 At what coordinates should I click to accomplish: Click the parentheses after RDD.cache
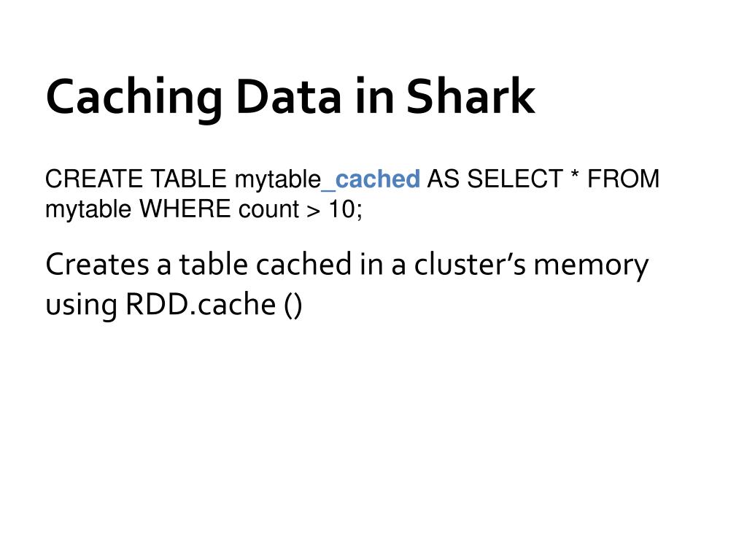click(x=293, y=306)
